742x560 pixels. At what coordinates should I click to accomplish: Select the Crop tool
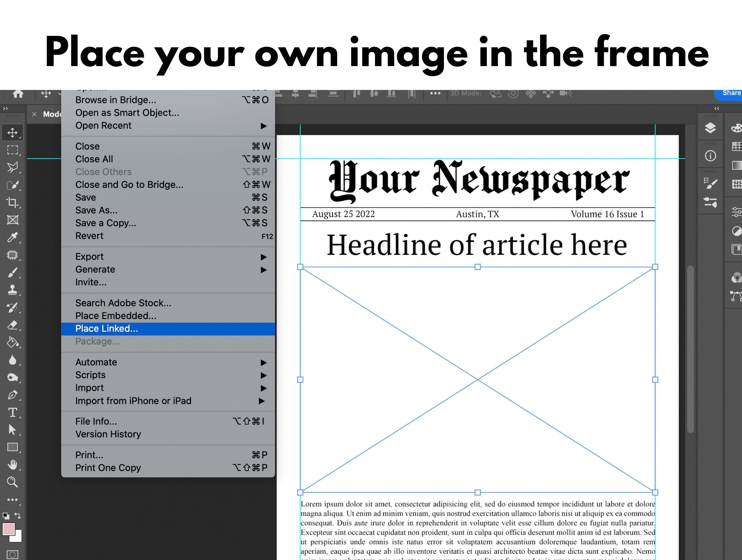tap(13, 202)
